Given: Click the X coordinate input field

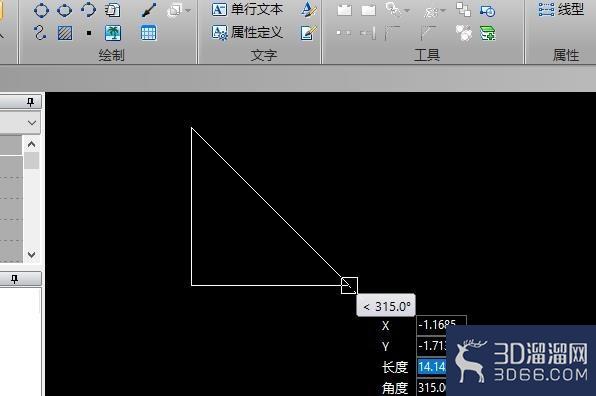Looking at the screenshot, I should [441, 325].
